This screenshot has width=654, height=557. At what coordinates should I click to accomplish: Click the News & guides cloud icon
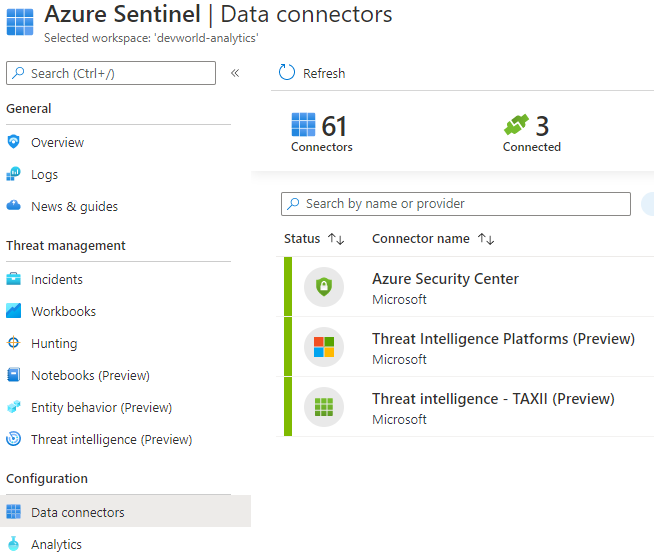13,205
